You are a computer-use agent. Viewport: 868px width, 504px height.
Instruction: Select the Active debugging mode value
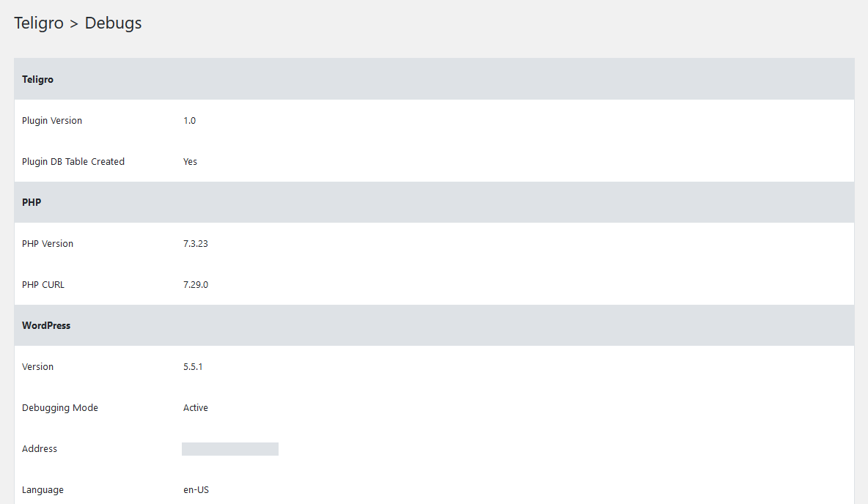[x=196, y=408]
